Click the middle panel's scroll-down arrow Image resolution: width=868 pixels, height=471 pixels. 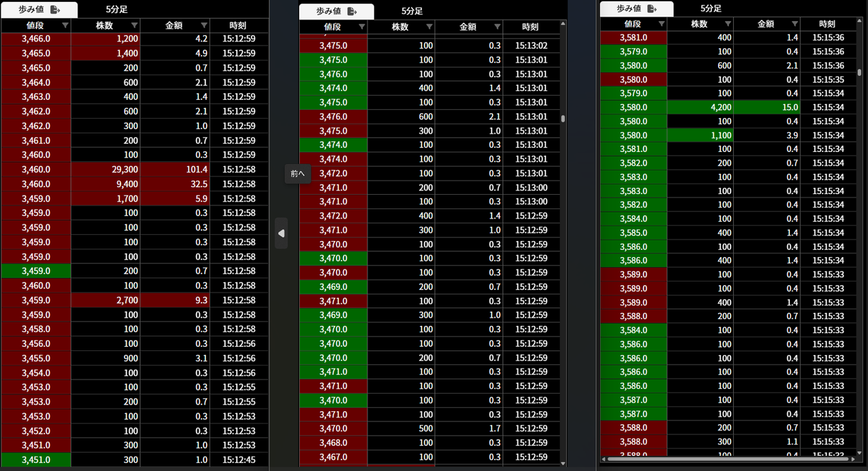563,464
